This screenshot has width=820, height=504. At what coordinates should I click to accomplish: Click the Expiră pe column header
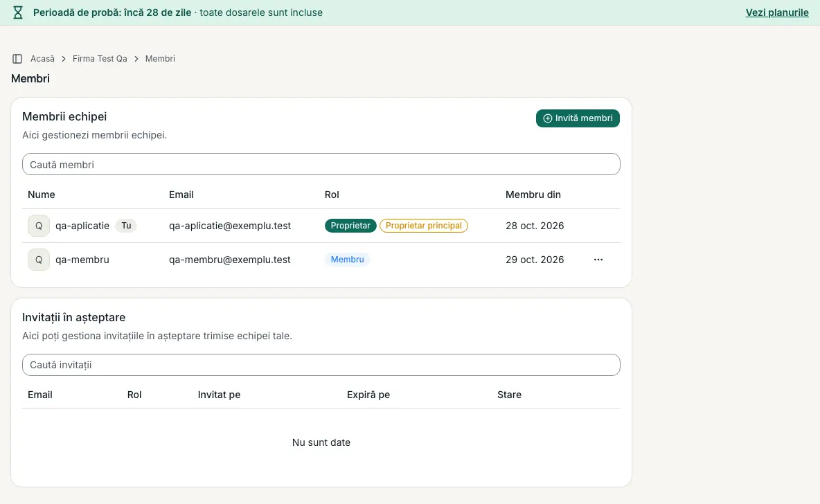368,395
